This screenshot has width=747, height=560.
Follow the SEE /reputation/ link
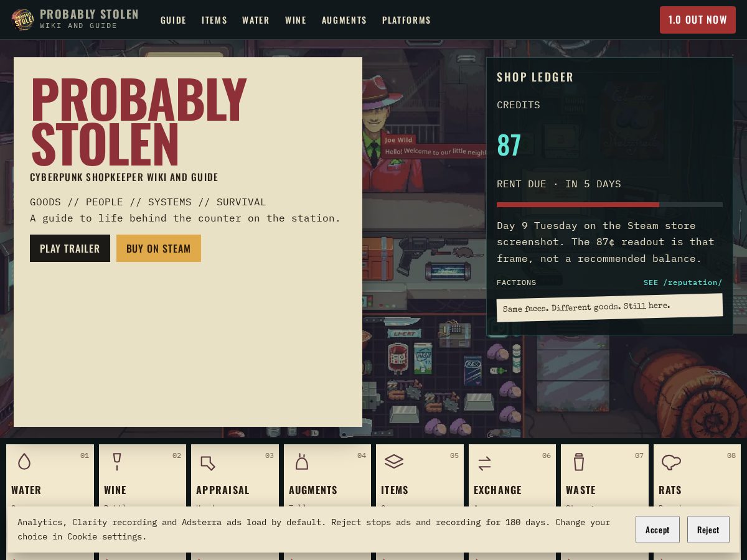click(x=683, y=282)
